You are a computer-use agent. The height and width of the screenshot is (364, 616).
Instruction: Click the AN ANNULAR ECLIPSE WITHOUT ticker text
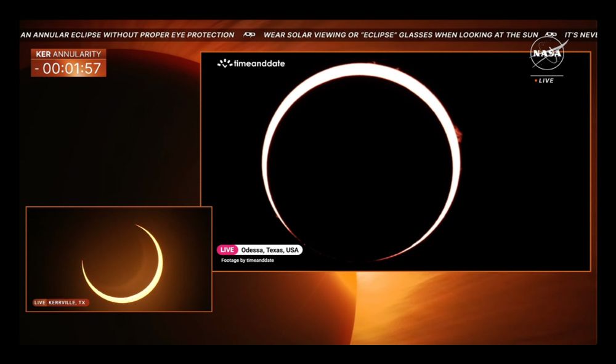click(x=128, y=35)
